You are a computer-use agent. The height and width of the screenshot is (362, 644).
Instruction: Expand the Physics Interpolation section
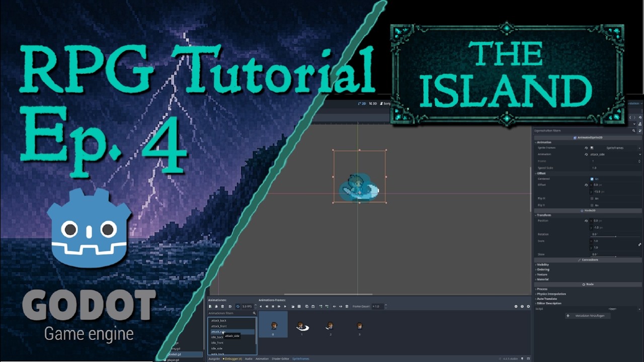550,294
